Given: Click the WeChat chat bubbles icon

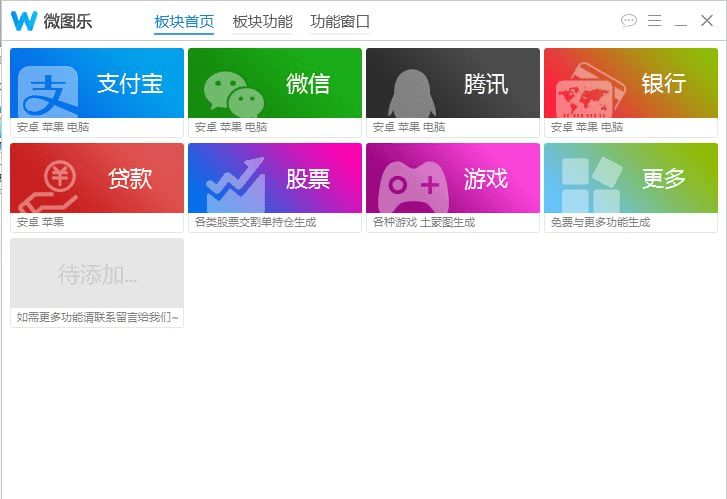Looking at the screenshot, I should point(234,94).
